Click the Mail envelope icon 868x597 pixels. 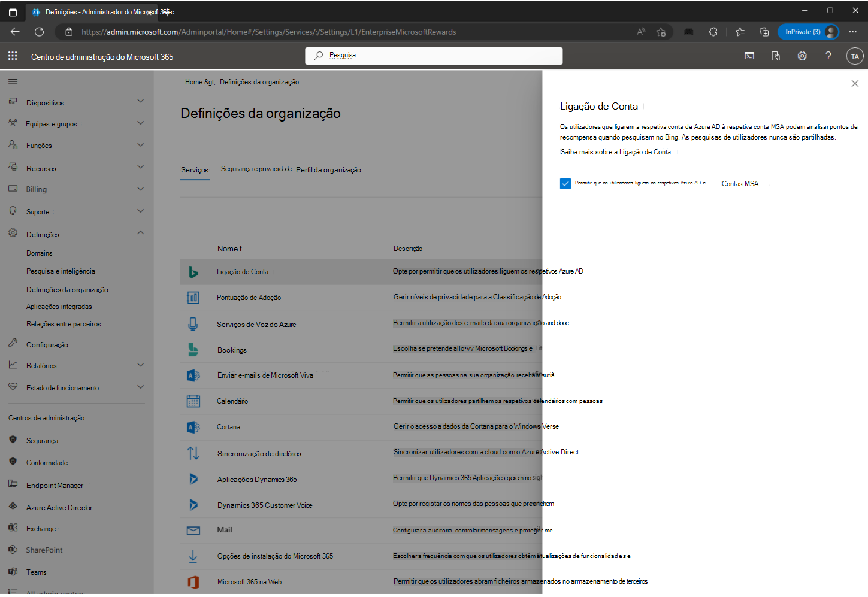point(193,531)
